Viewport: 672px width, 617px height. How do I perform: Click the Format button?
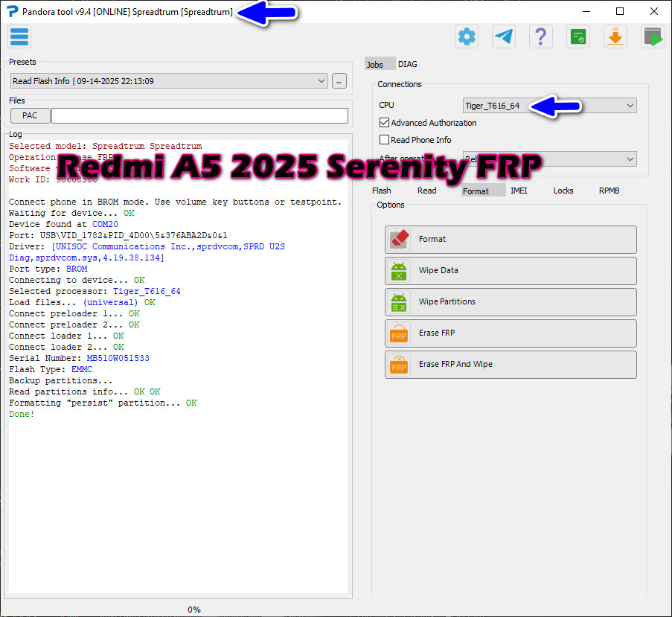click(x=511, y=240)
